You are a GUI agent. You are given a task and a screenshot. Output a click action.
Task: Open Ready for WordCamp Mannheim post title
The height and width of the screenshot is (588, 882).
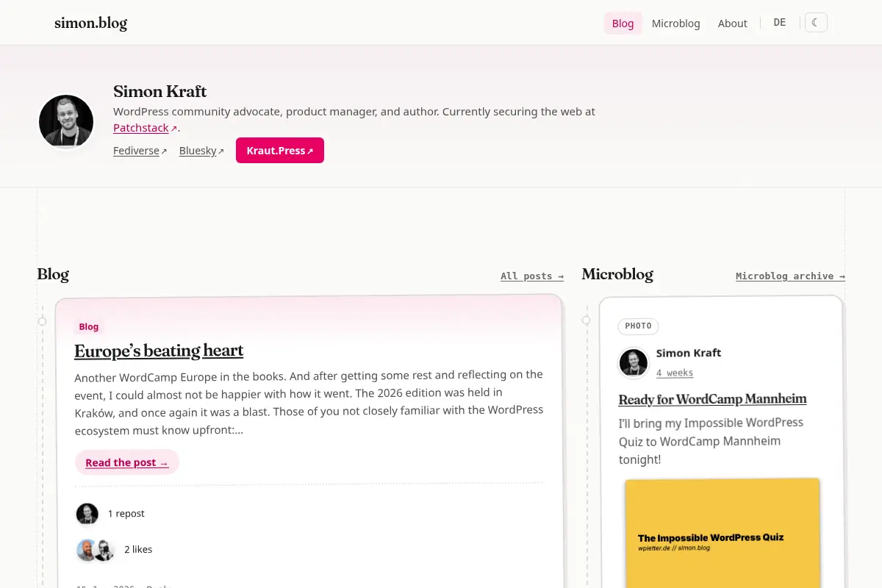(712, 399)
